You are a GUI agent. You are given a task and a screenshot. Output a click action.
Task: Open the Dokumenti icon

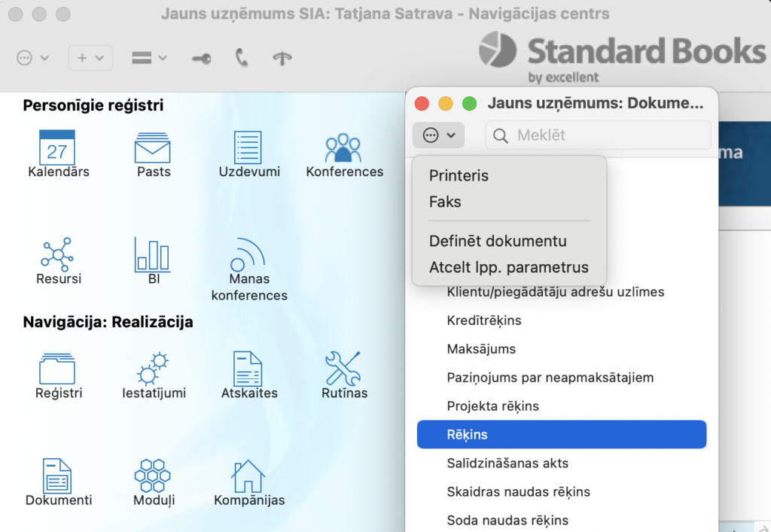coord(57,476)
